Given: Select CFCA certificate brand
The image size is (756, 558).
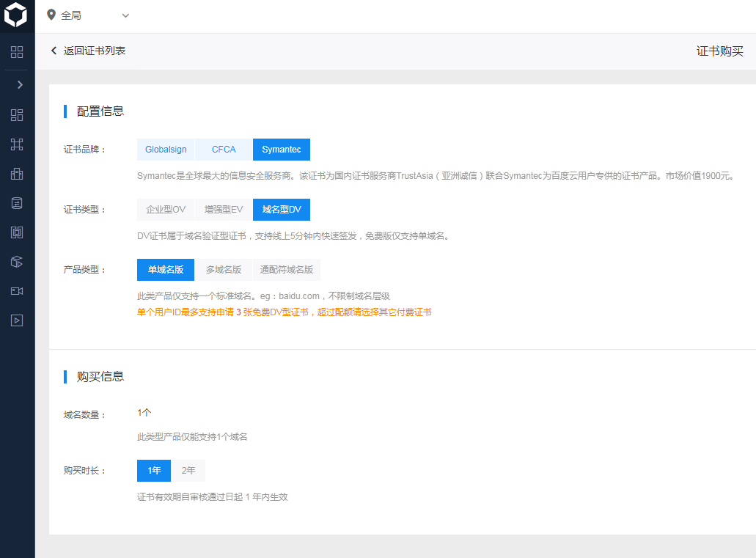Looking at the screenshot, I should 224,150.
